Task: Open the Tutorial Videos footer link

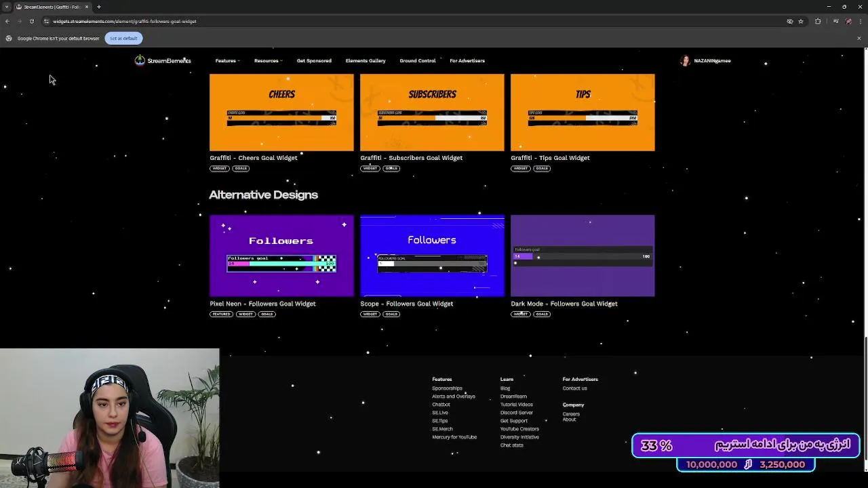Action: pyautogui.click(x=517, y=405)
